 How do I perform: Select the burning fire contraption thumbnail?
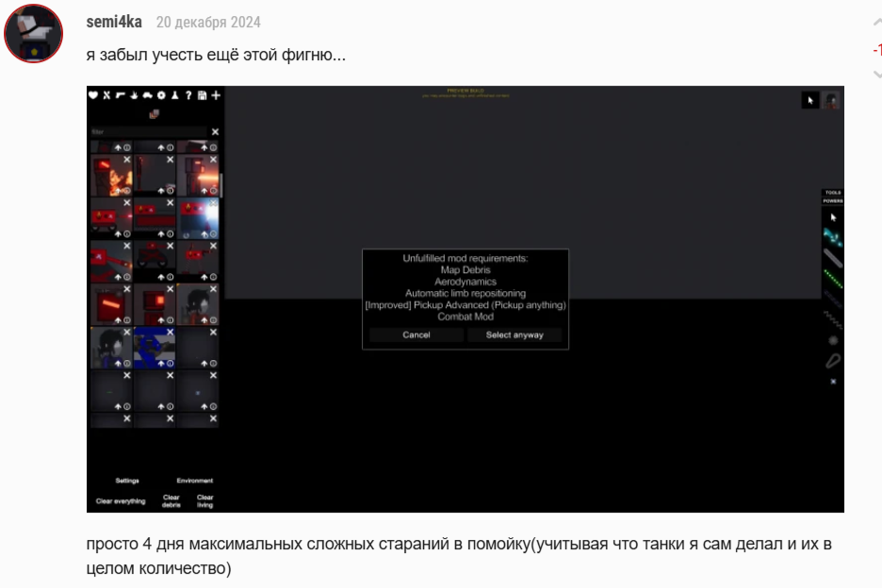click(x=111, y=175)
